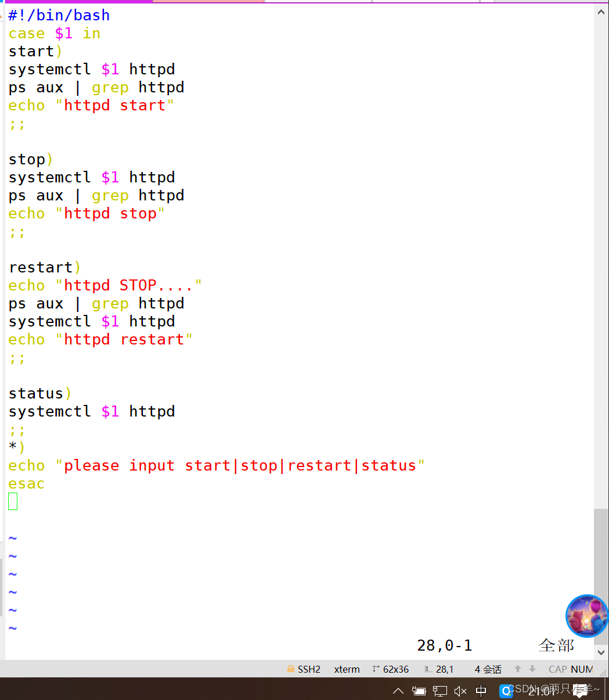Click the SSH2 protocol label
Screen dimensions: 609x700
click(x=309, y=669)
